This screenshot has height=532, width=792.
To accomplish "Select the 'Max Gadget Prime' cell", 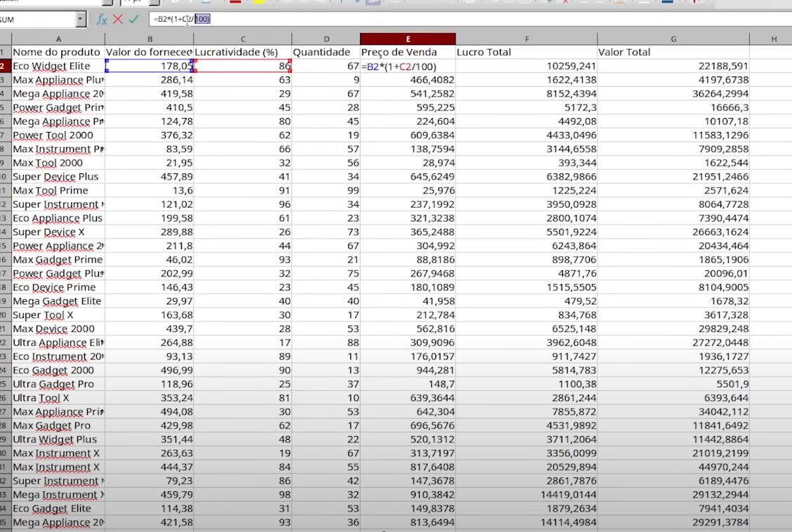I will click(x=58, y=260).
